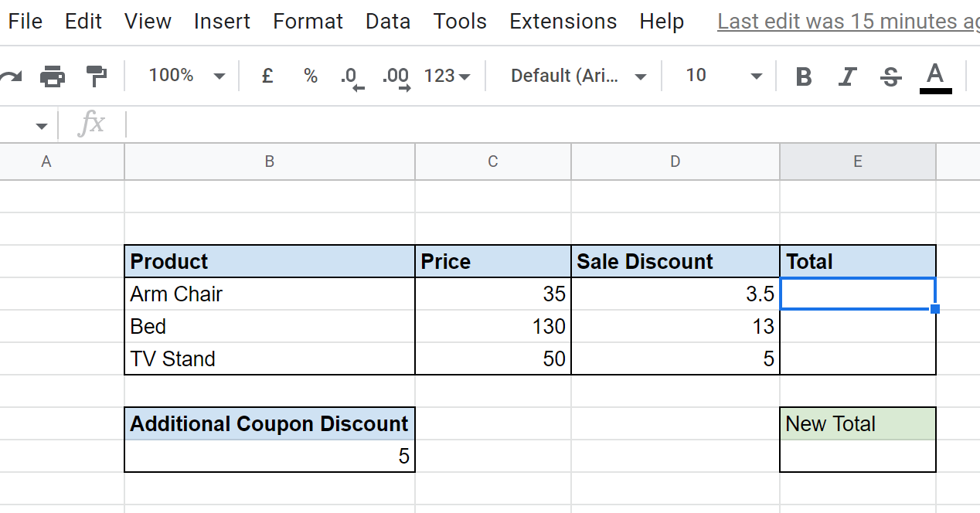Select the empty Total cell for Bed
The image size is (980, 513).
coord(858,326)
